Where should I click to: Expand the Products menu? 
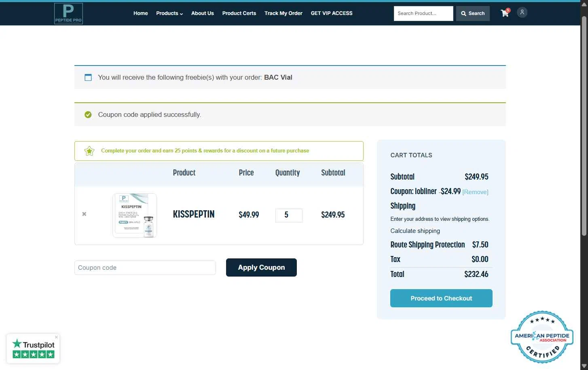[169, 13]
